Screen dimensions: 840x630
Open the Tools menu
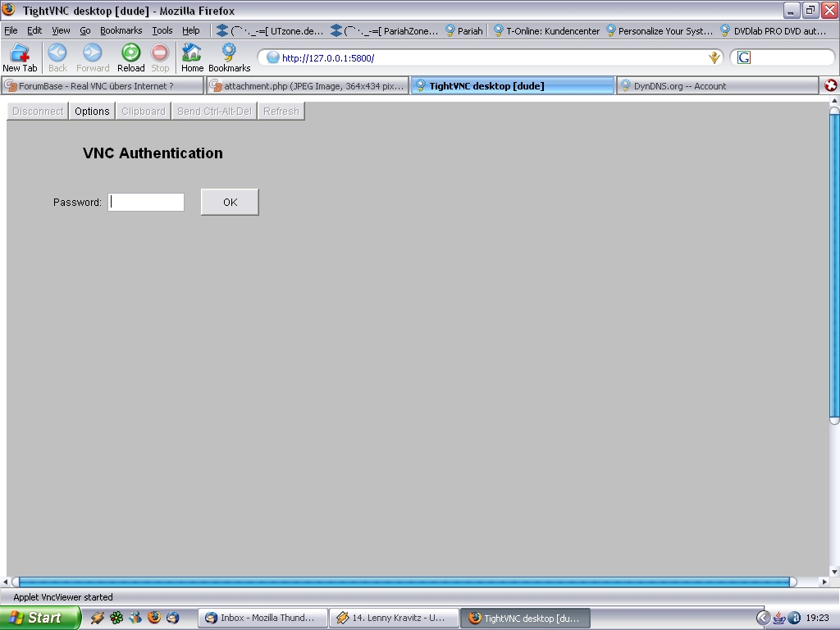(162, 30)
